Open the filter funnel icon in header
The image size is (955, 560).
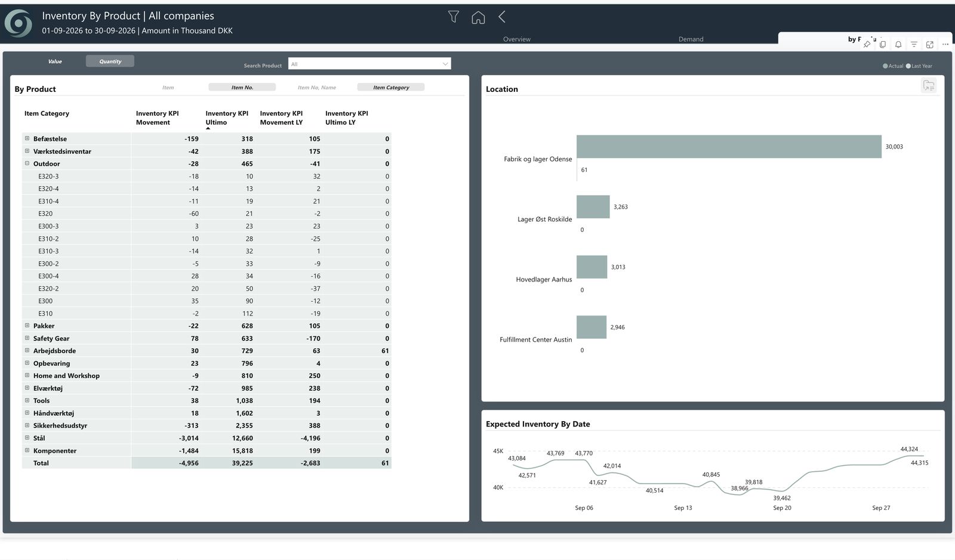tap(454, 17)
